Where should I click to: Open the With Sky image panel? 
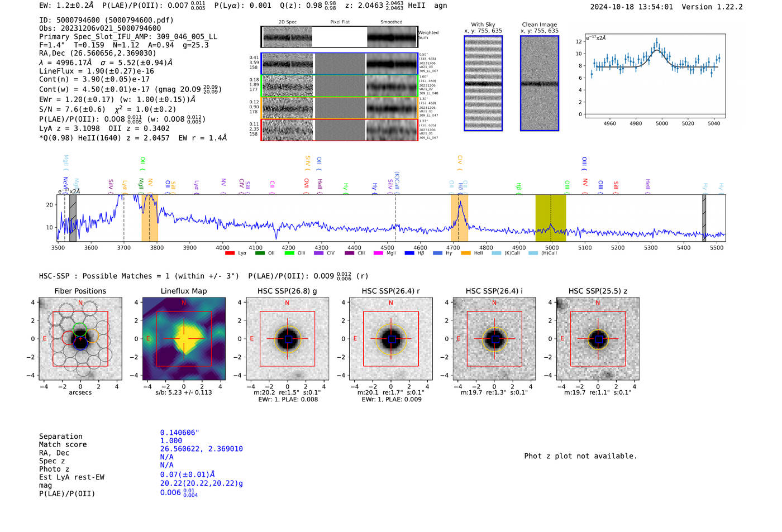tap(483, 83)
